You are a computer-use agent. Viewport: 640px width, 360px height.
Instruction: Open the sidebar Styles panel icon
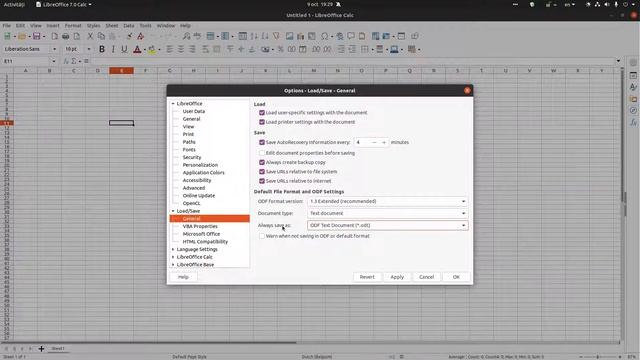(633, 87)
